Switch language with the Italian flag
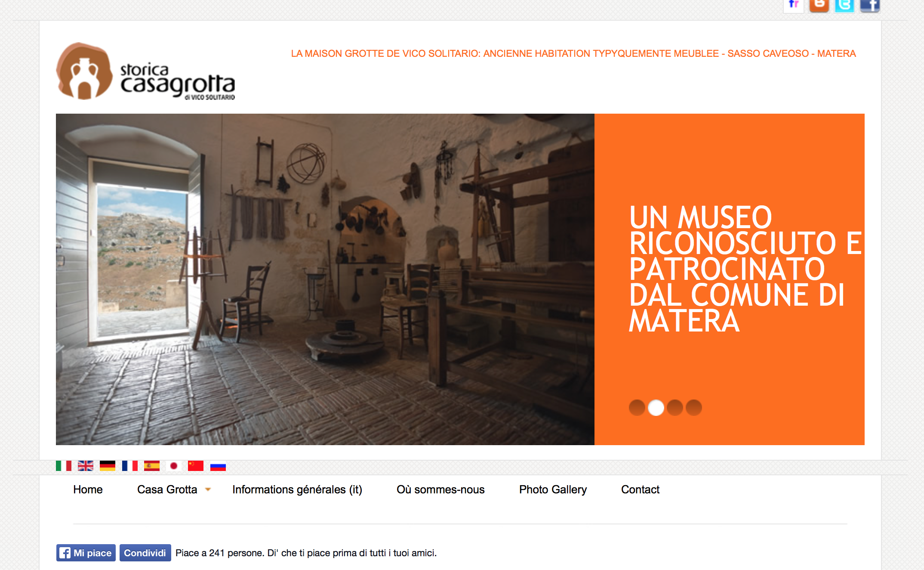Screen dimensions: 924x570 pyautogui.click(x=64, y=466)
